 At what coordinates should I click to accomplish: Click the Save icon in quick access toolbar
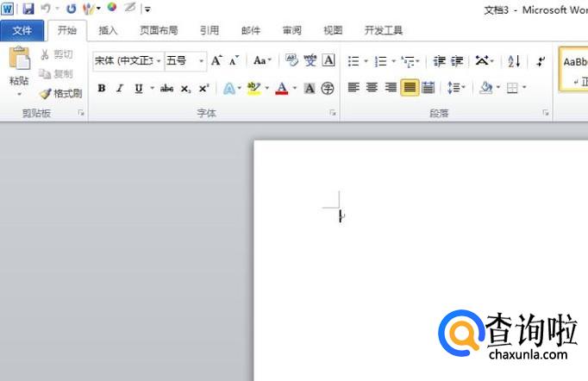(28, 9)
